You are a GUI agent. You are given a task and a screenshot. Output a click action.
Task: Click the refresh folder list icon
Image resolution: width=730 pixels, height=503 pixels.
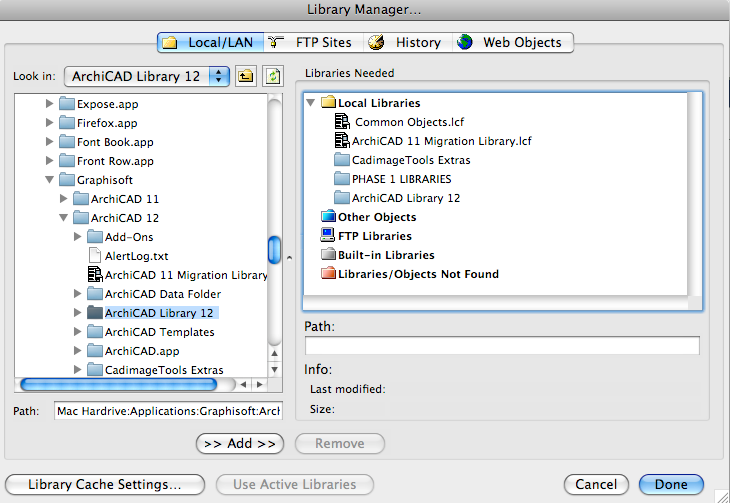273,76
